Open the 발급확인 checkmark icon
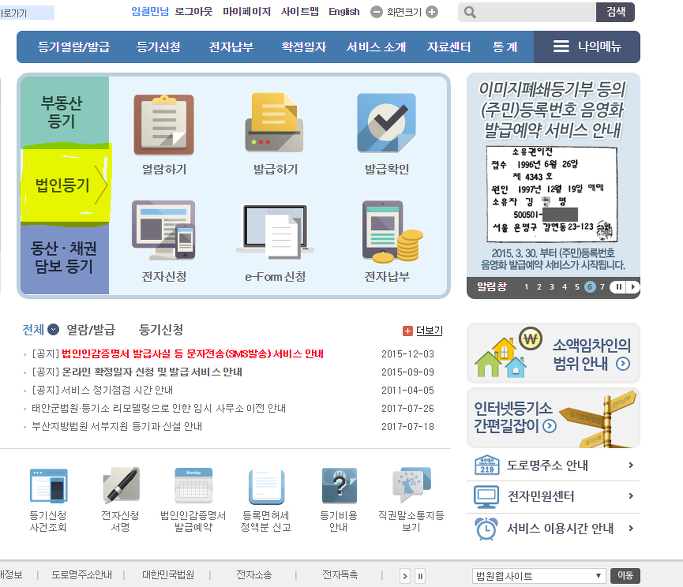The image size is (683, 587). pyautogui.click(x=386, y=123)
